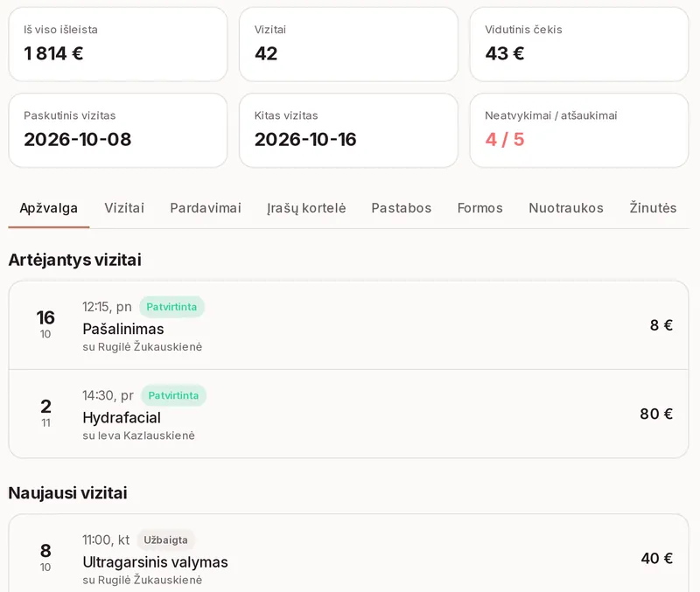Screen dimensions: 700x592
Task: Switch to the Žinutės tab
Action: click(x=653, y=208)
